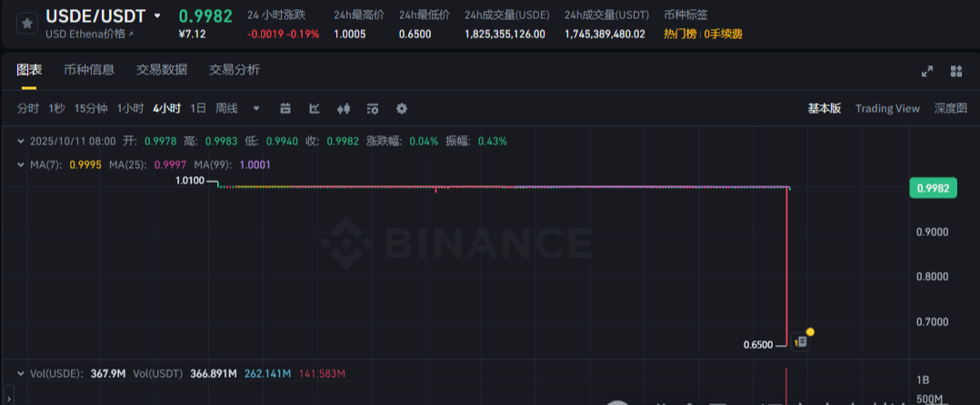Open the chart layout grid icon
The width and height of the screenshot is (980, 405).
click(x=955, y=71)
